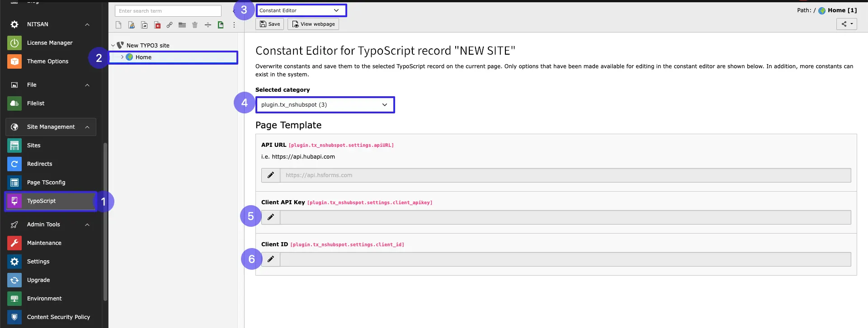Click the View webpage button

[313, 24]
